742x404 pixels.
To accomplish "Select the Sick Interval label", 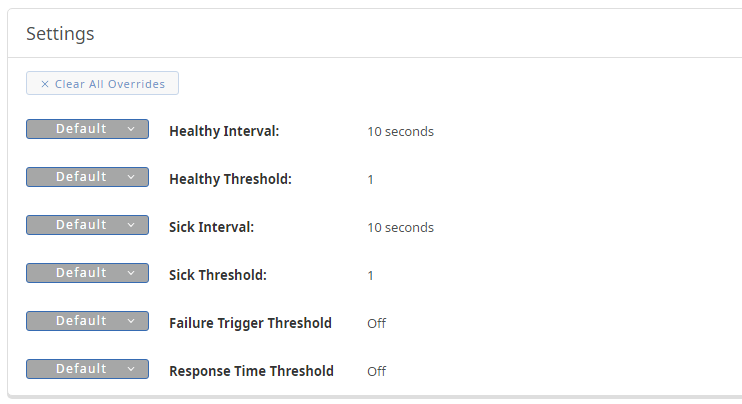I will 212,227.
